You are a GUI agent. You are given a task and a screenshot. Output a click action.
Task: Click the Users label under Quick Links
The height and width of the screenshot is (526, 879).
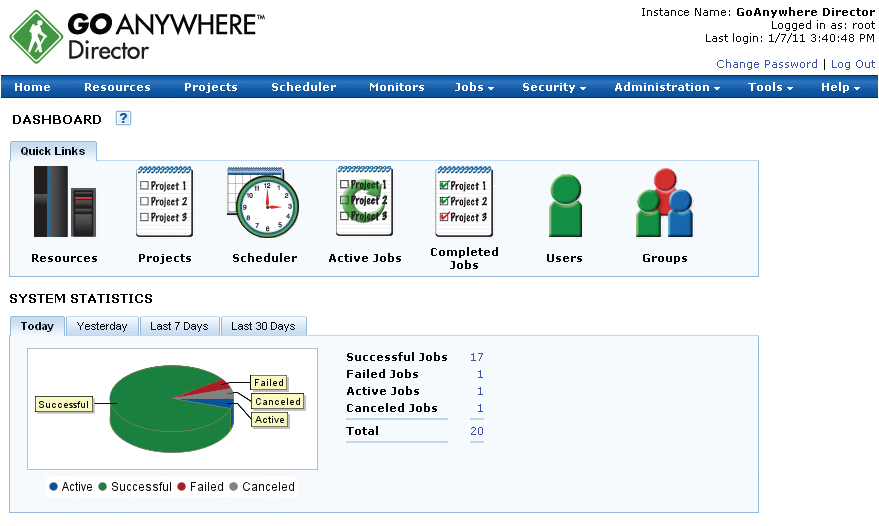coord(565,258)
